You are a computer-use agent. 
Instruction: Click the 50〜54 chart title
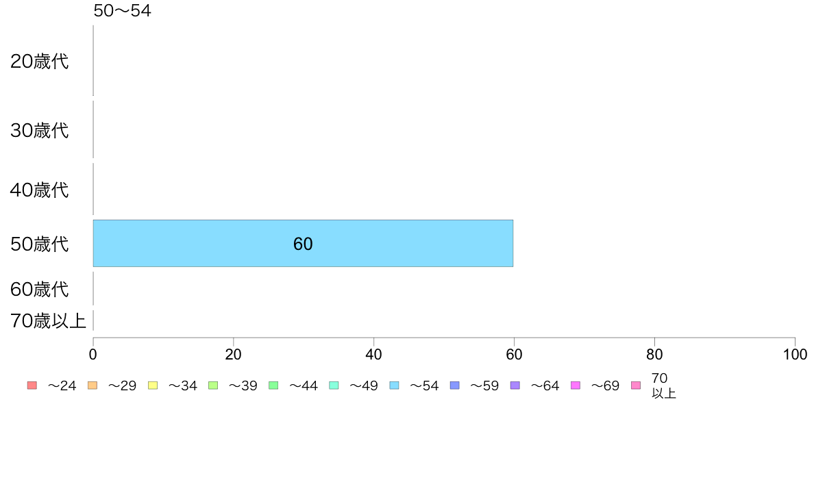[123, 10]
